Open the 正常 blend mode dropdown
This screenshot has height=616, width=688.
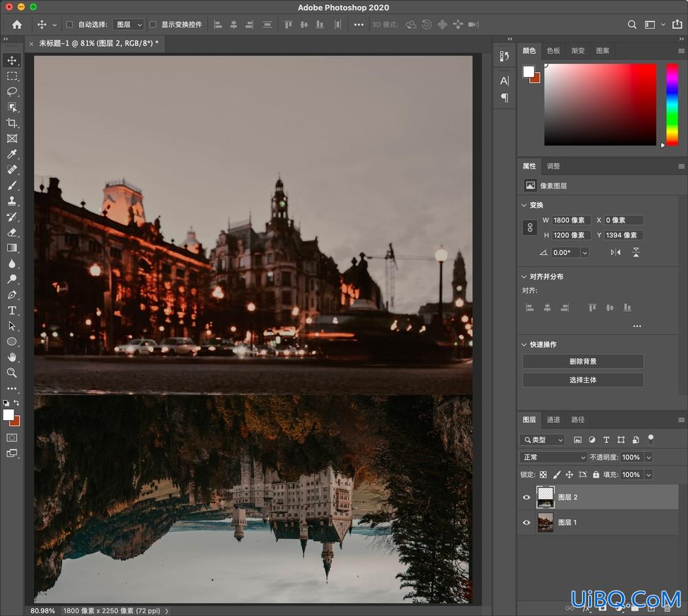pyautogui.click(x=553, y=457)
